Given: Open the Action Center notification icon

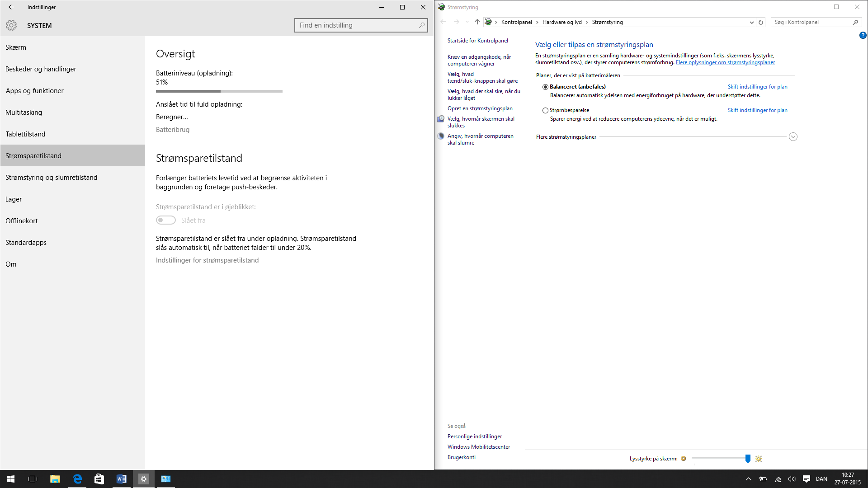Looking at the screenshot, I should coord(806,479).
